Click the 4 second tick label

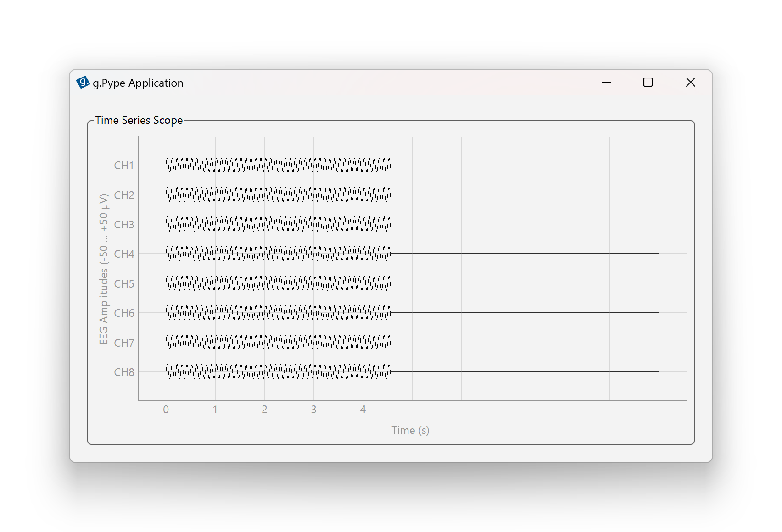coord(363,410)
